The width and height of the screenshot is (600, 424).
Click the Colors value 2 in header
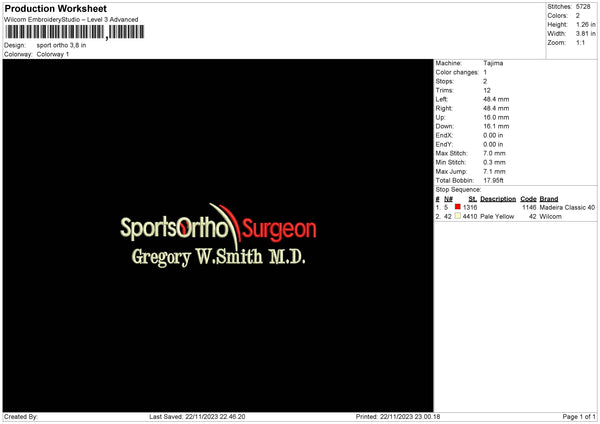pos(578,16)
